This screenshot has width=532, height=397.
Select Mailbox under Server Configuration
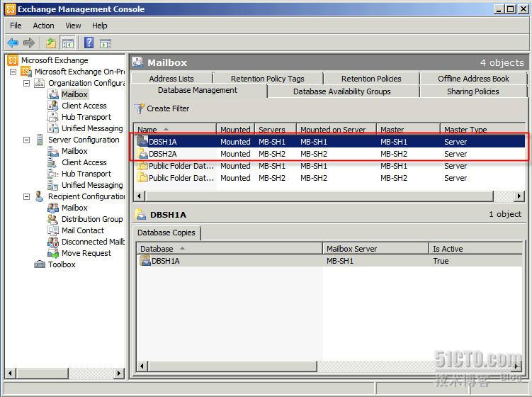(74, 151)
